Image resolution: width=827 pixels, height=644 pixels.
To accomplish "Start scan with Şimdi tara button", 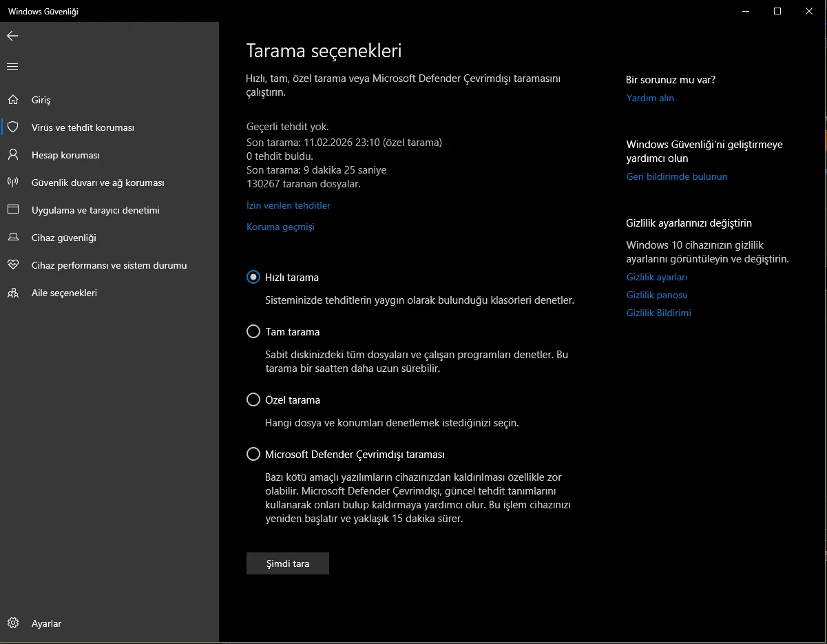I will 288,563.
